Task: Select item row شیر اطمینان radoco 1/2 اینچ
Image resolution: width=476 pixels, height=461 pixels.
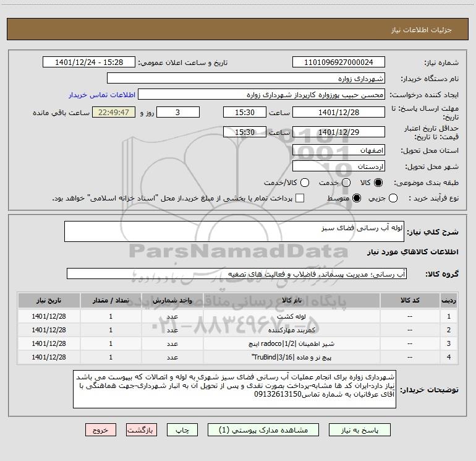Action: click(238, 343)
